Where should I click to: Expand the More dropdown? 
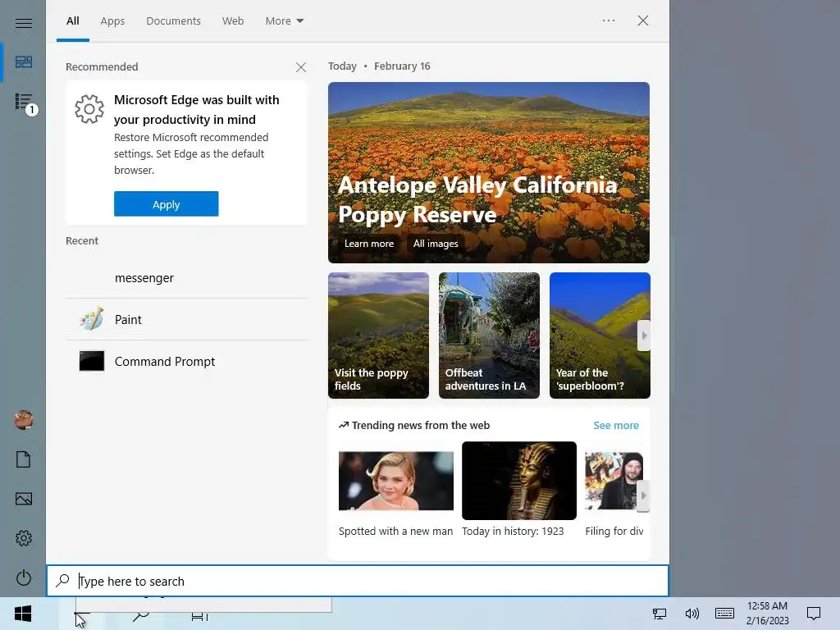coord(285,21)
